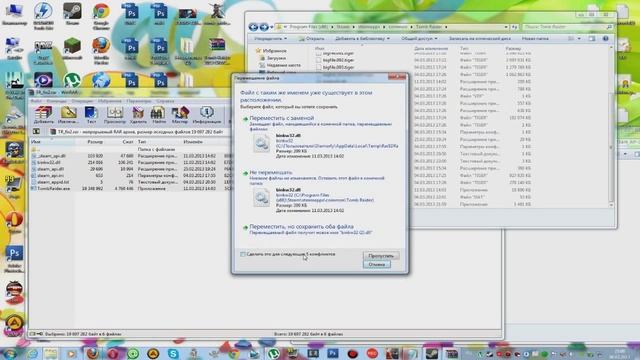Click the WinRAR Просмотр (View) toolbar icon
The image size is (640, 360).
click(x=115, y=115)
